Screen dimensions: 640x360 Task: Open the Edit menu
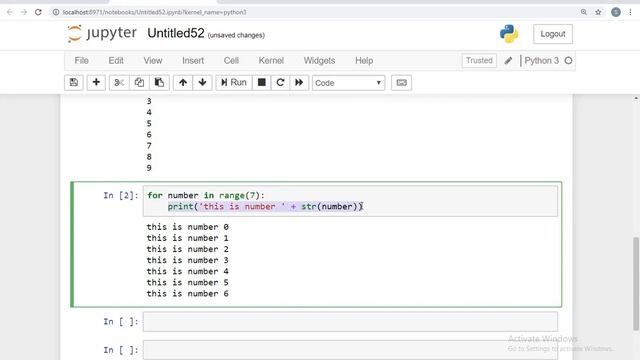pyautogui.click(x=116, y=60)
